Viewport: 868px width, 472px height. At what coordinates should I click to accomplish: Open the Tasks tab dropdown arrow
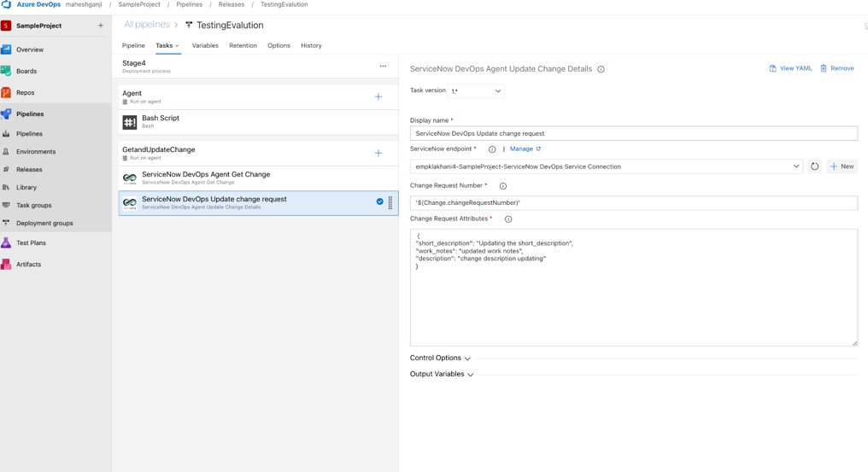[177, 46]
